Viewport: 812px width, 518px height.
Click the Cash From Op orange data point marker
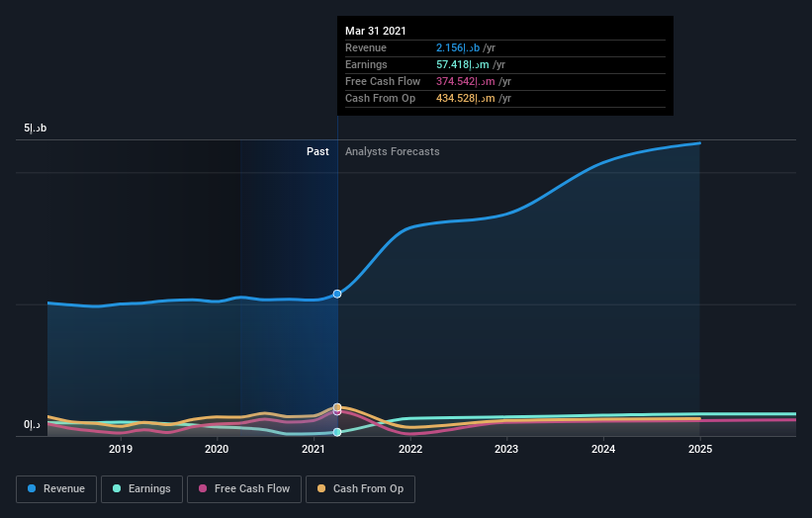click(x=337, y=407)
